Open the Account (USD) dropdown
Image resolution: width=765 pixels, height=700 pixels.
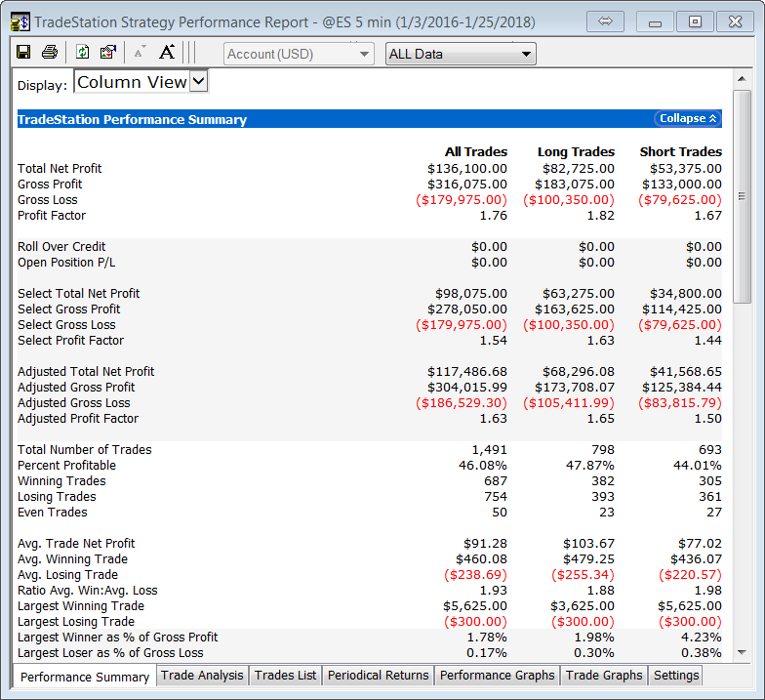299,54
